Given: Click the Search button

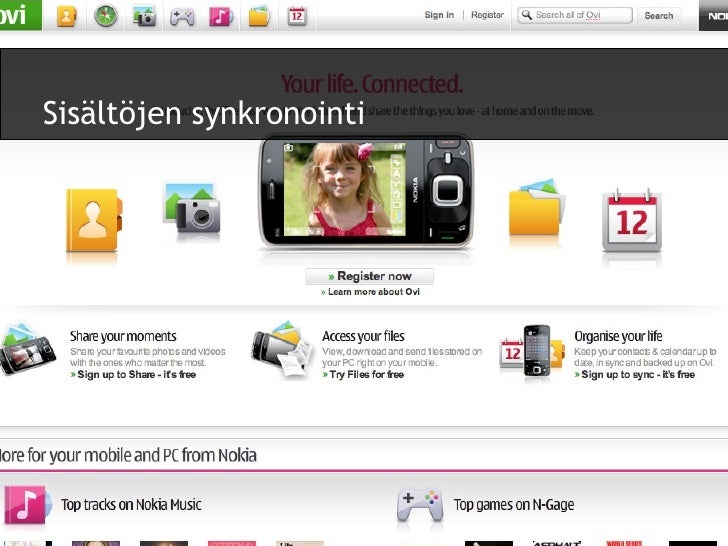Looking at the screenshot, I should coord(659,16).
